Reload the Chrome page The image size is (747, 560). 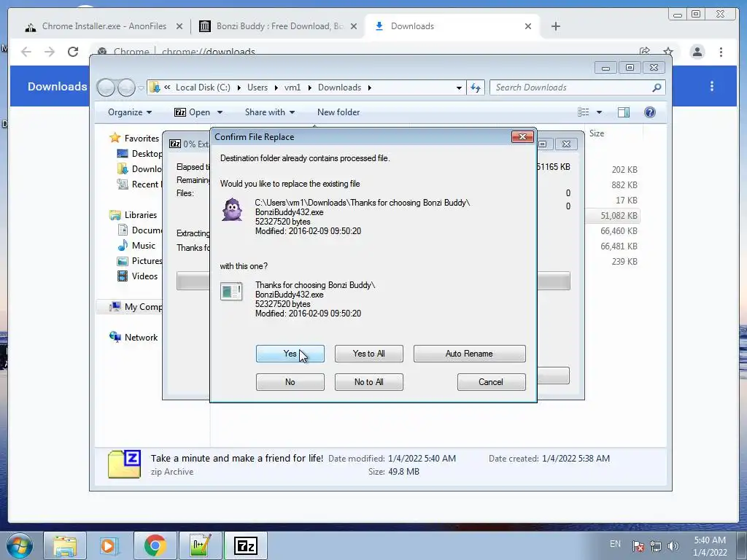[x=73, y=52]
